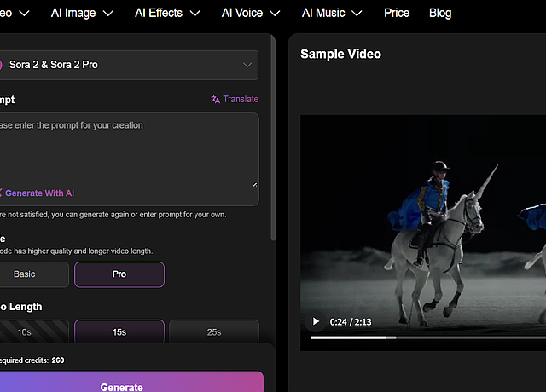Choose the 15s video length
Viewport: 546px width, 392px height.
click(x=119, y=332)
